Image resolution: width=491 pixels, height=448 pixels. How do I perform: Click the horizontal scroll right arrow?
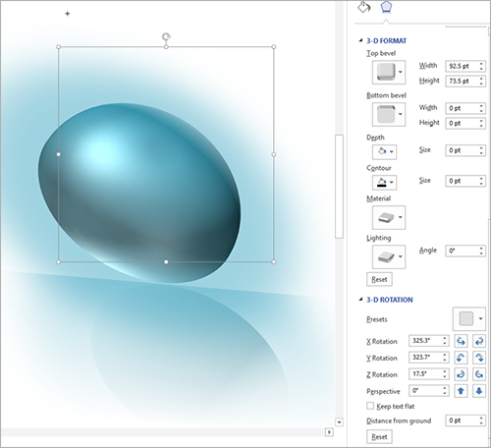pos(329,432)
